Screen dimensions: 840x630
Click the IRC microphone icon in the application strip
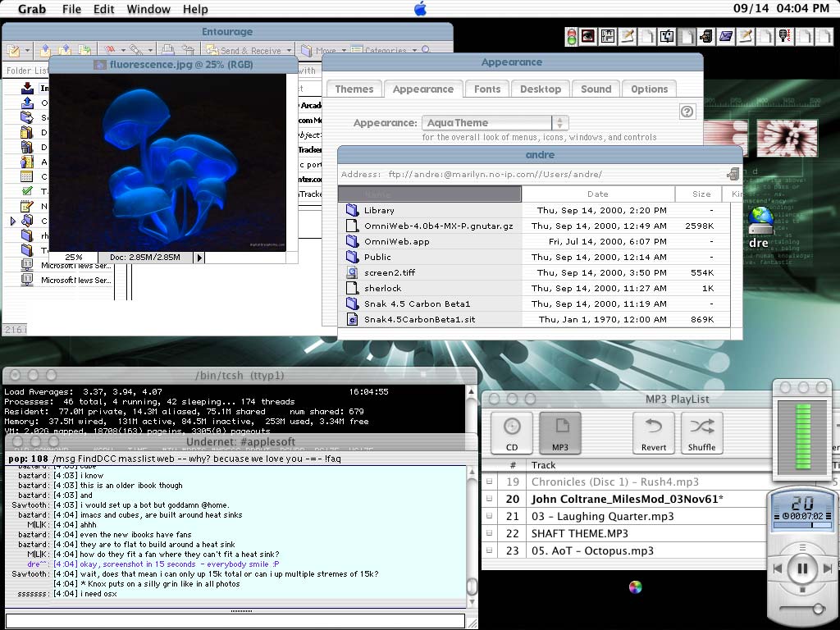785,36
